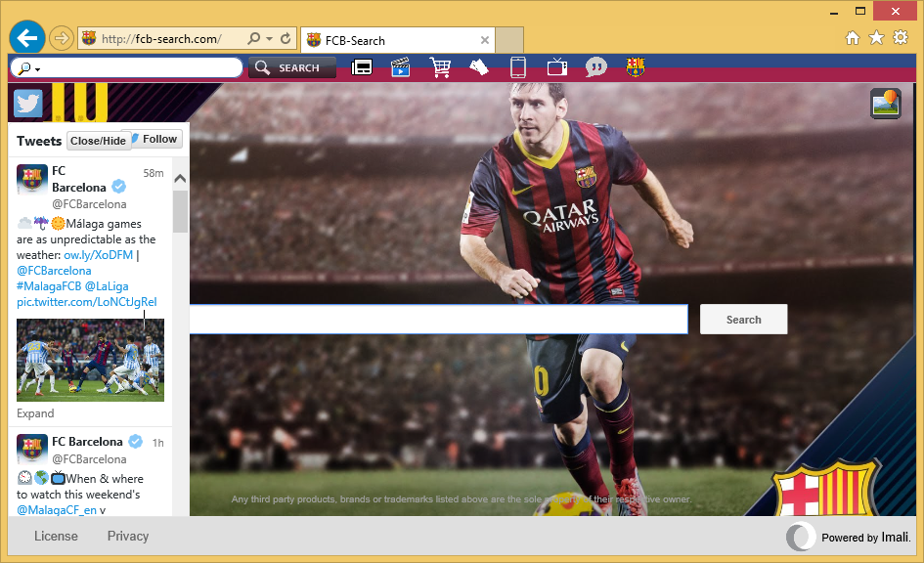This screenshot has width=924, height=563.
Task: Click the 1h tweet timestamp
Action: (x=158, y=443)
